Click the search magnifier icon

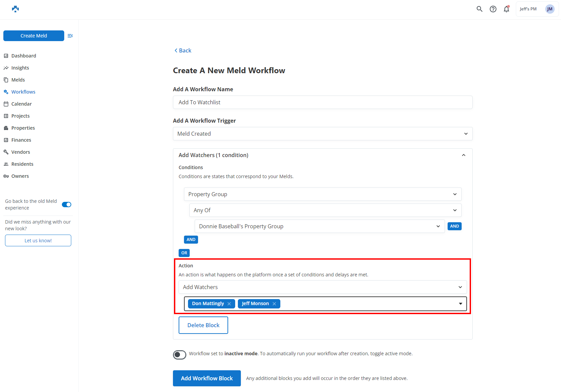pos(479,9)
